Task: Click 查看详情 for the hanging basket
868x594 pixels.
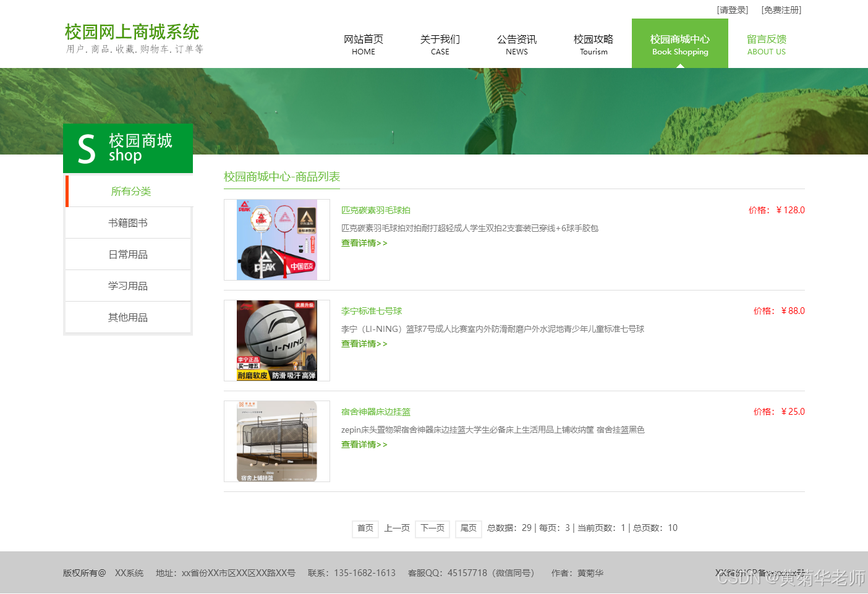Action: (364, 444)
